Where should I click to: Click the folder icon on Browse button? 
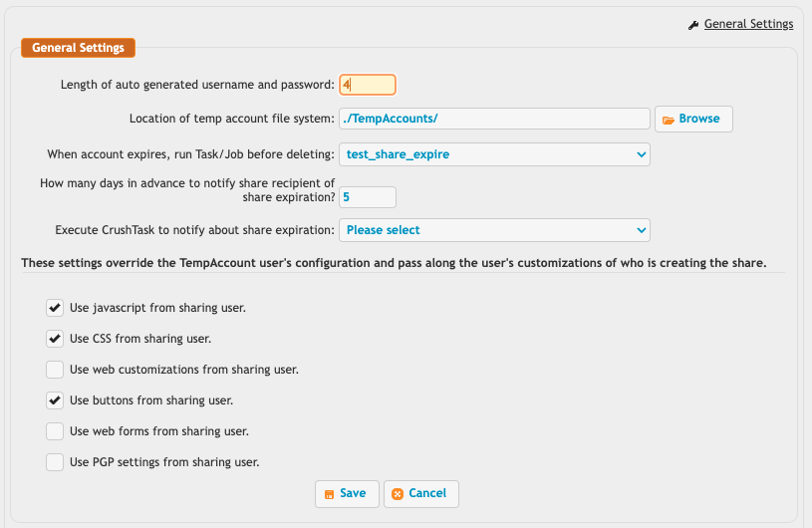click(x=669, y=120)
